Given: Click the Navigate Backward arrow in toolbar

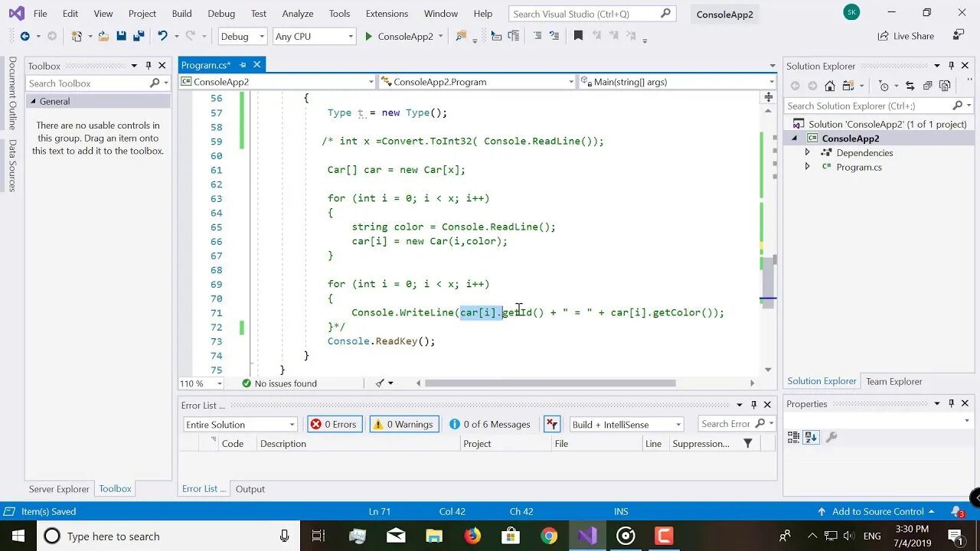Looking at the screenshot, I should coord(24,36).
